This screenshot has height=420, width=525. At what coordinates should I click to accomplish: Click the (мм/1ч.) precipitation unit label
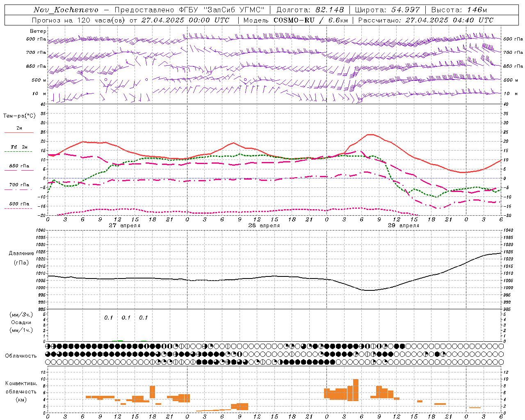(21, 331)
